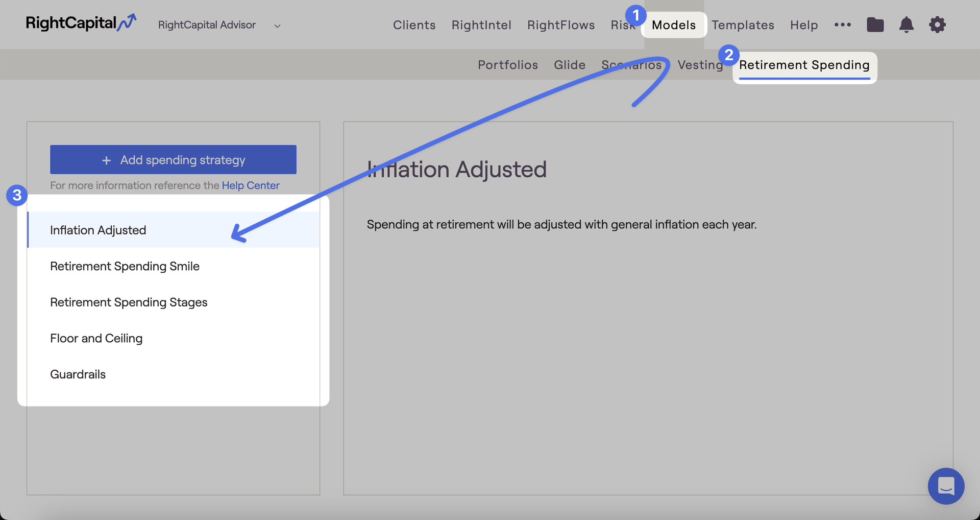Open the chat support bubble

point(946,486)
